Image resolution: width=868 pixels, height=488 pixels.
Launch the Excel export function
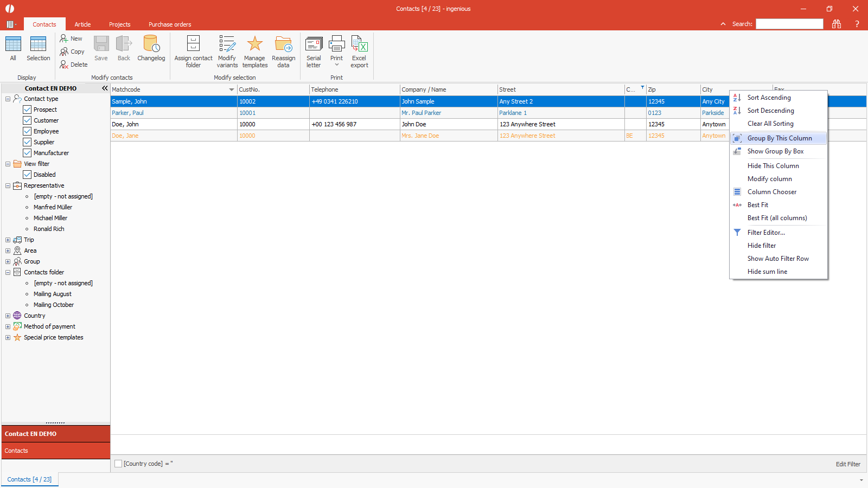tap(359, 44)
